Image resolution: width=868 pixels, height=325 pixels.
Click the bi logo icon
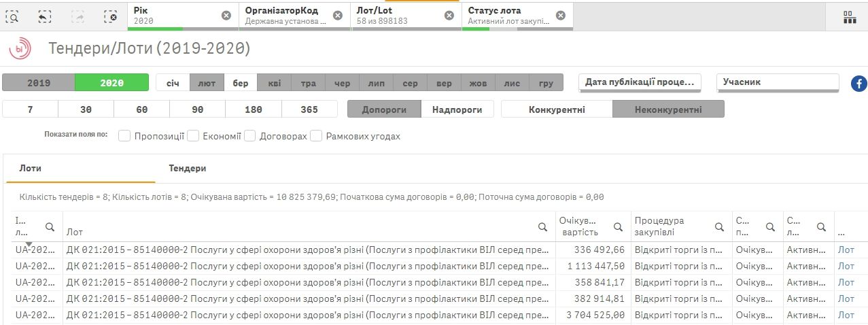[19, 49]
